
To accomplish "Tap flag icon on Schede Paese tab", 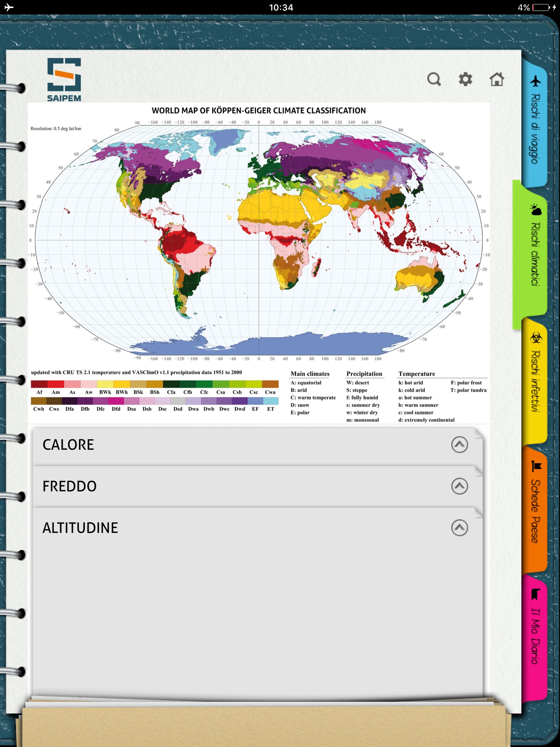I will pyautogui.click(x=536, y=466).
